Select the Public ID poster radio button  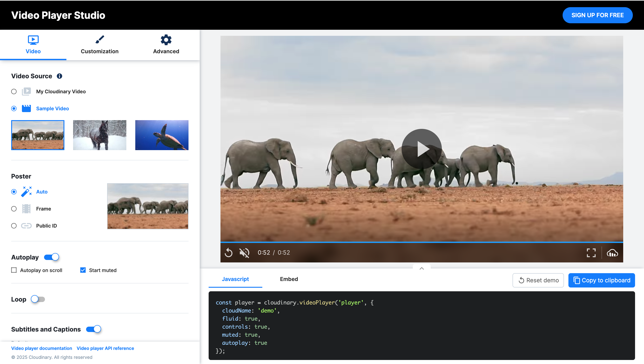point(14,226)
